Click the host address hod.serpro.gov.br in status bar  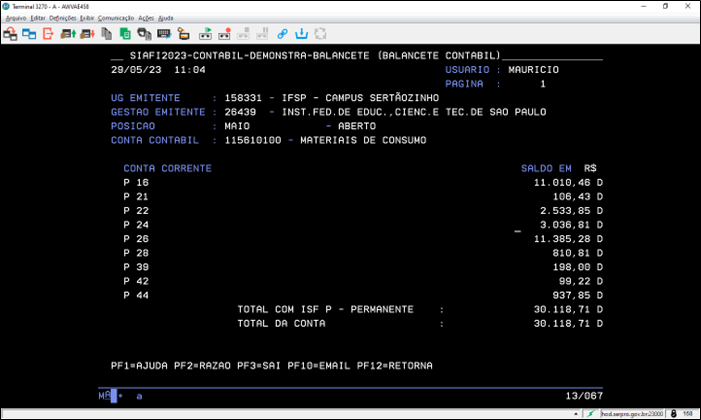pyautogui.click(x=632, y=414)
